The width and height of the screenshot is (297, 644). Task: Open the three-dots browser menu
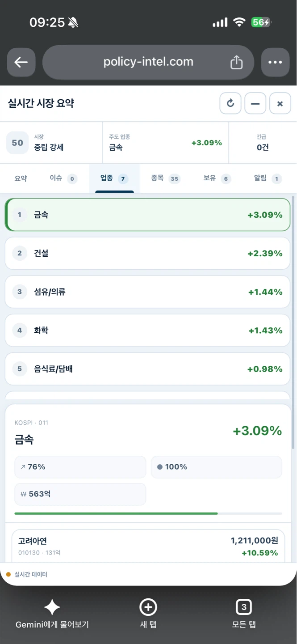tap(275, 62)
